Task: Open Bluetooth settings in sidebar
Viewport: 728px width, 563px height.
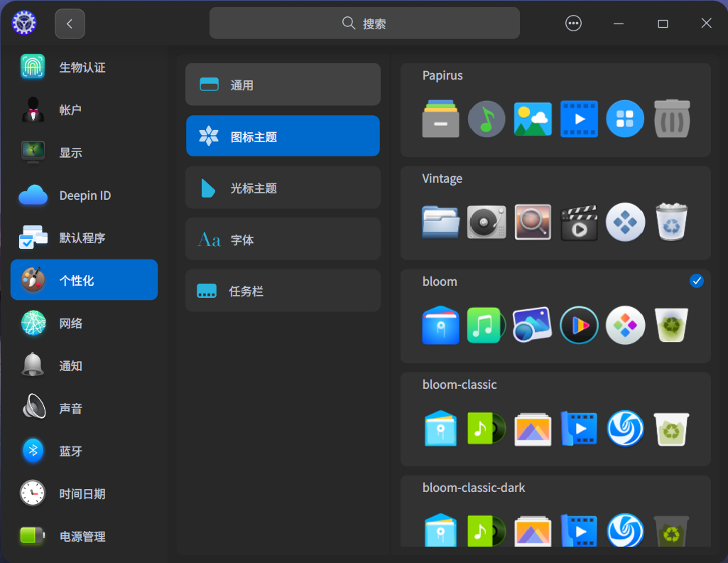Action: (33, 451)
